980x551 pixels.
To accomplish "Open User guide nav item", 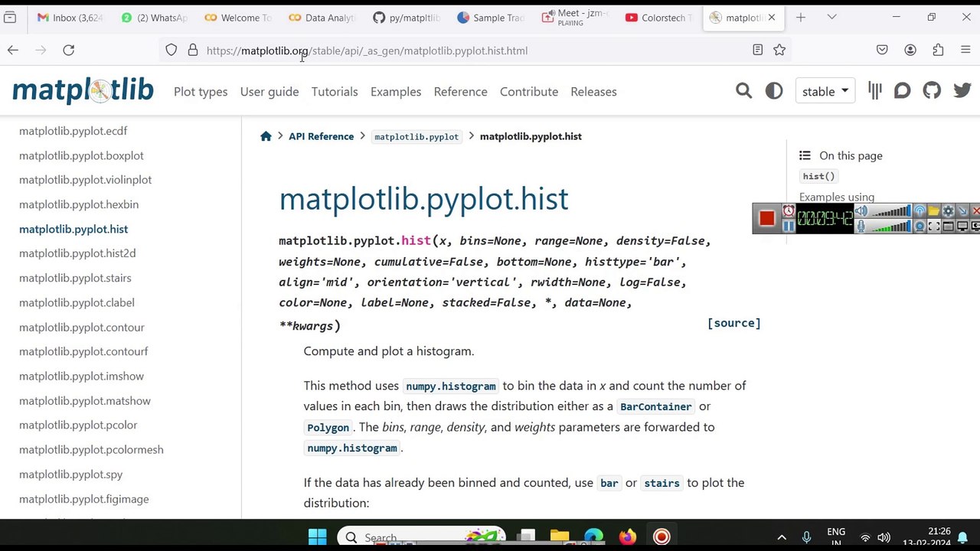I will click(x=269, y=91).
